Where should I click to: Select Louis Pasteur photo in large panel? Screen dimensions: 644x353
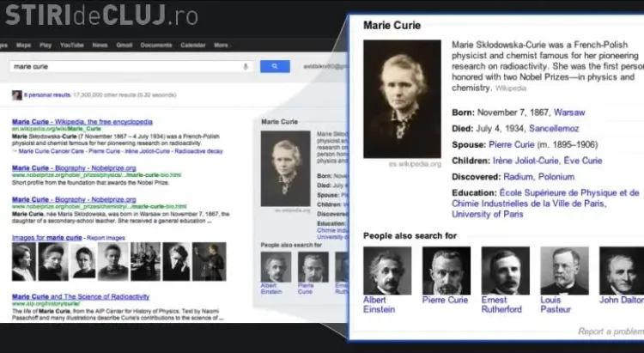[x=564, y=270]
